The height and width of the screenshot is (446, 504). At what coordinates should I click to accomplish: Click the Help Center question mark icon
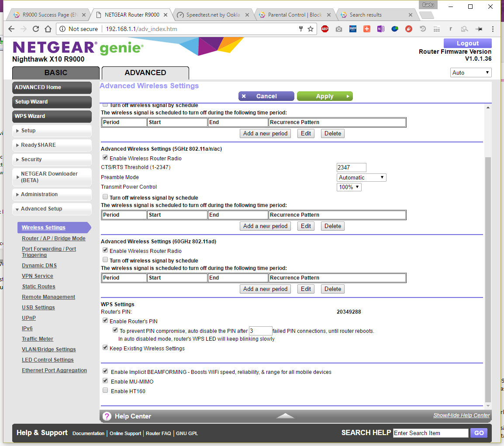(107, 416)
